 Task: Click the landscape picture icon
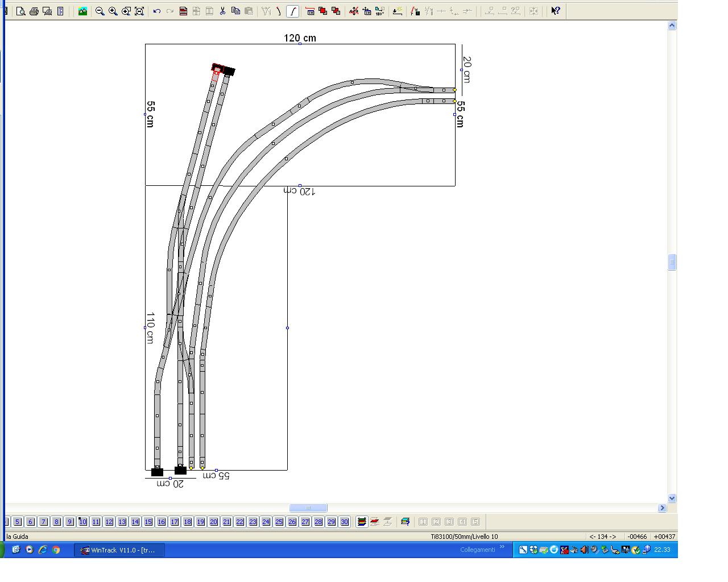[x=82, y=11]
